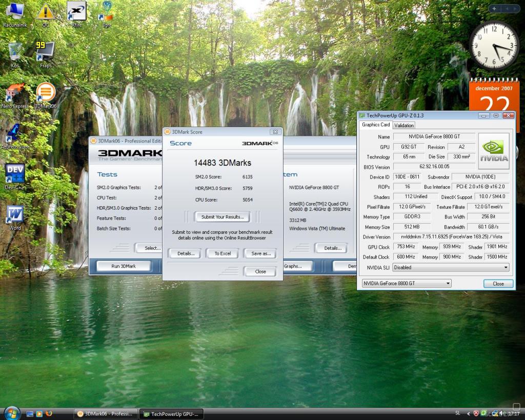Screen dimensions: 525x420
Task: Click the Windows Vista Ultimate text in 3DMark06
Action: tap(317, 228)
